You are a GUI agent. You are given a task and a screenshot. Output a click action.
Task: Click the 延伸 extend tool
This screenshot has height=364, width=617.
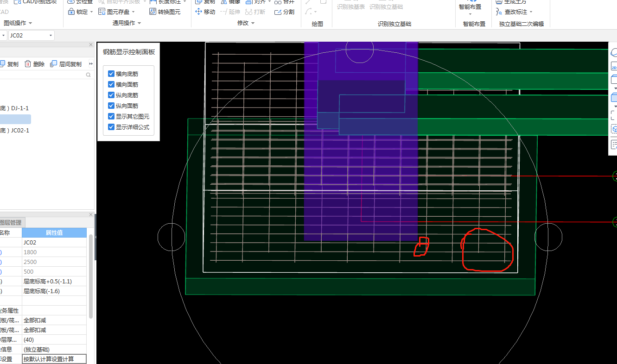click(x=230, y=12)
